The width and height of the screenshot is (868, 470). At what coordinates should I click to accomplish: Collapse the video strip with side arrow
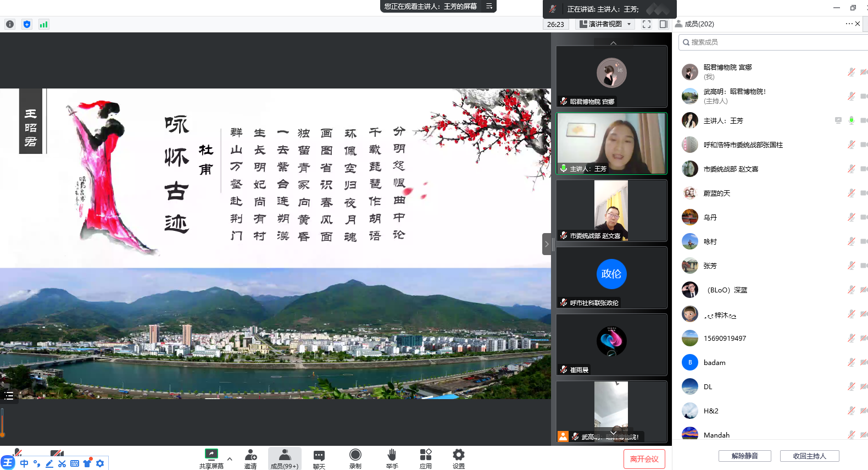547,244
